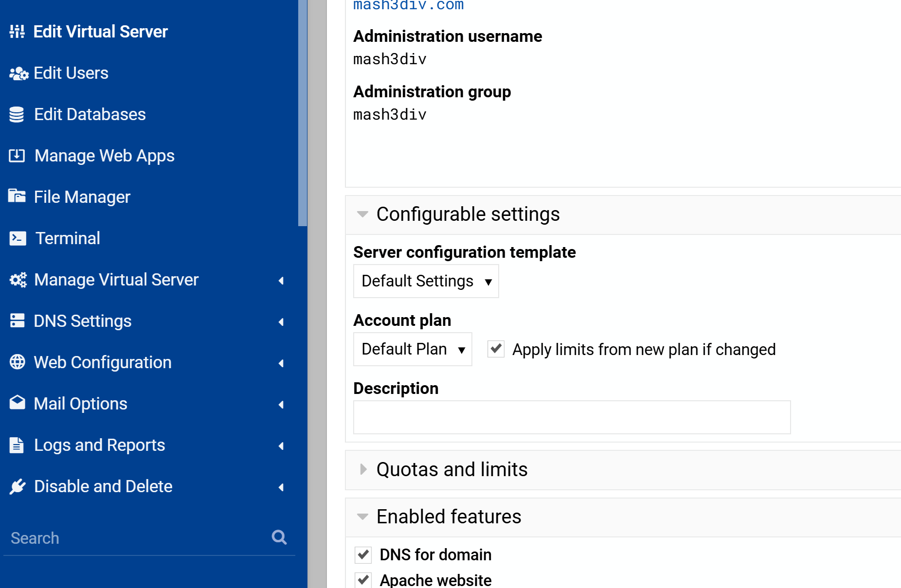Image resolution: width=901 pixels, height=588 pixels.
Task: Follow the mash3div.com domain link
Action: (408, 5)
